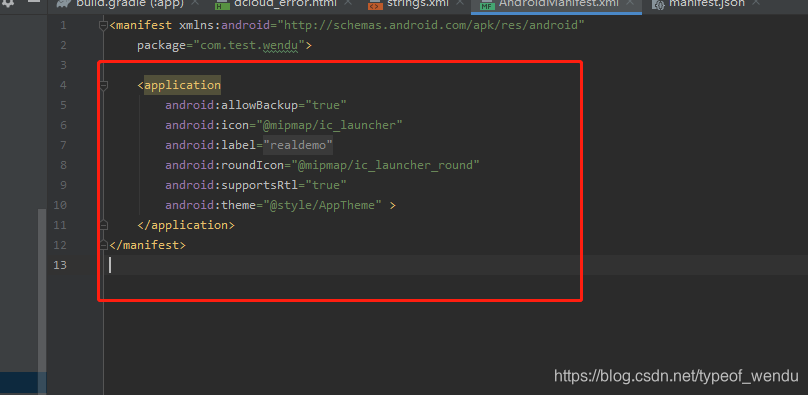Image resolution: width=808 pixels, height=395 pixels.
Task: Click the "@style/AppTheme" theme value
Action: (x=323, y=205)
